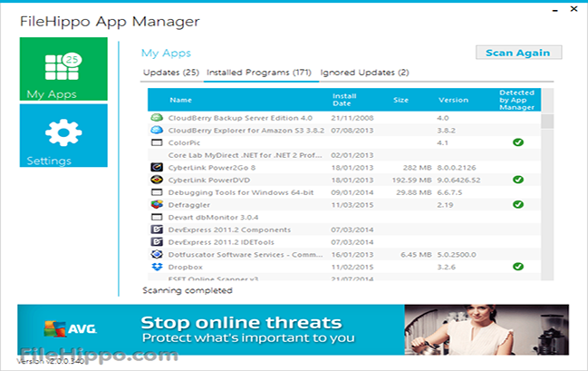
Task: Click the AVG logo in the banner
Action: tap(70, 329)
